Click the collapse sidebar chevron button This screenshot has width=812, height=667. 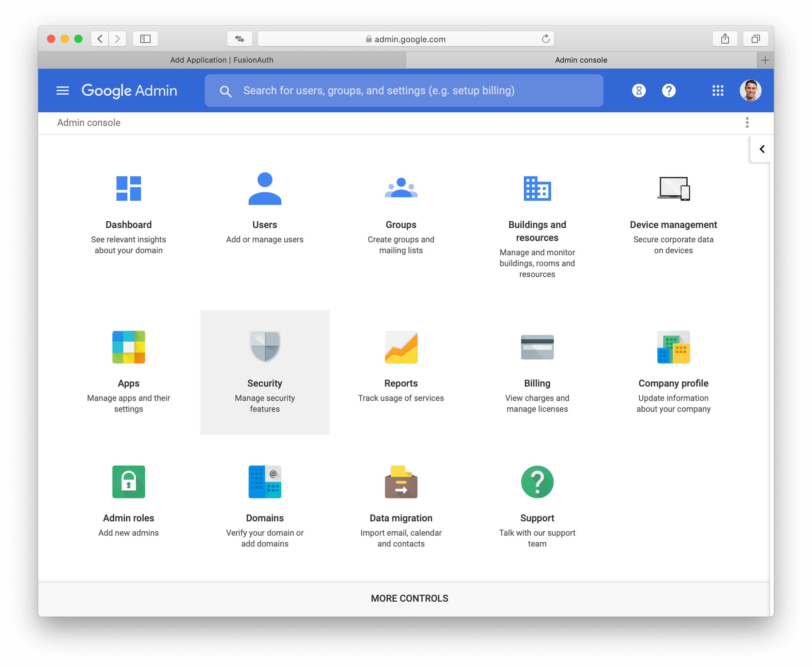point(760,149)
